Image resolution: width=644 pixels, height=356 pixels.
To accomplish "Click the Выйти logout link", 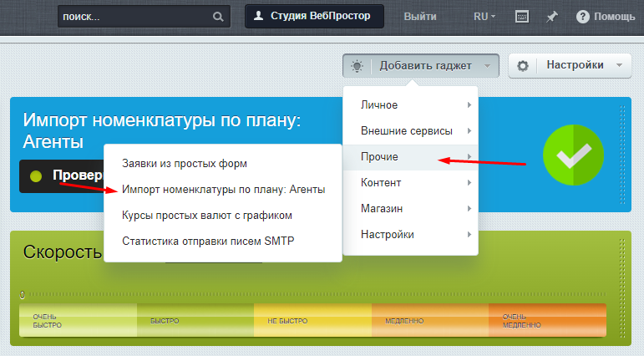I will pyautogui.click(x=420, y=17).
